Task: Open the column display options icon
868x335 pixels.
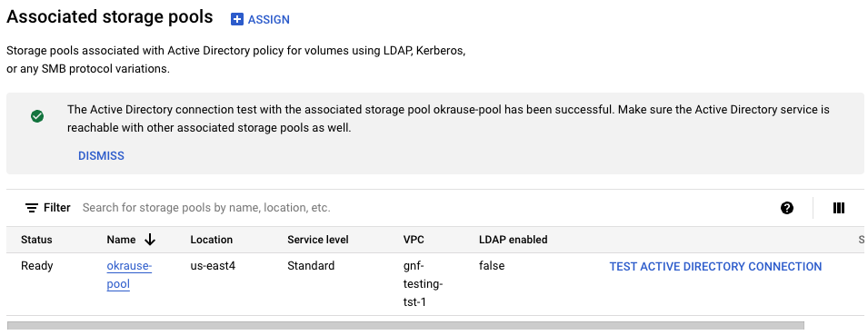Action: coord(839,208)
